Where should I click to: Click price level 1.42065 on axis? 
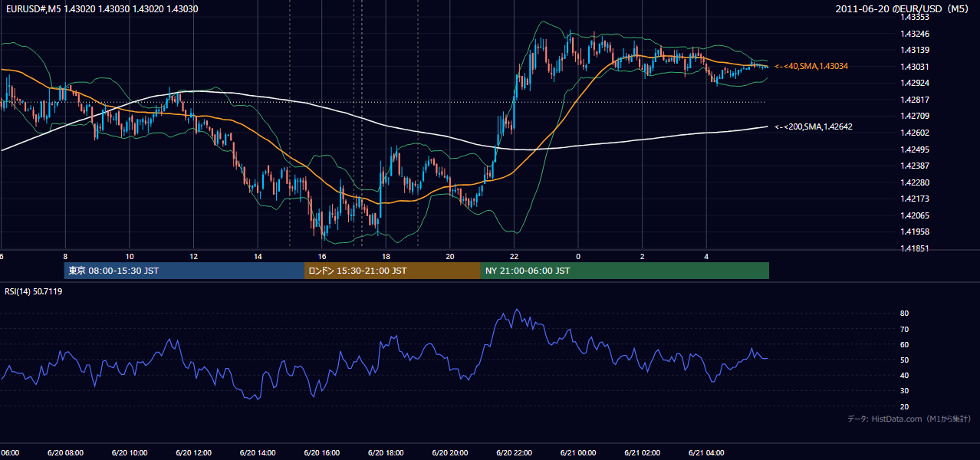pyautogui.click(x=916, y=215)
